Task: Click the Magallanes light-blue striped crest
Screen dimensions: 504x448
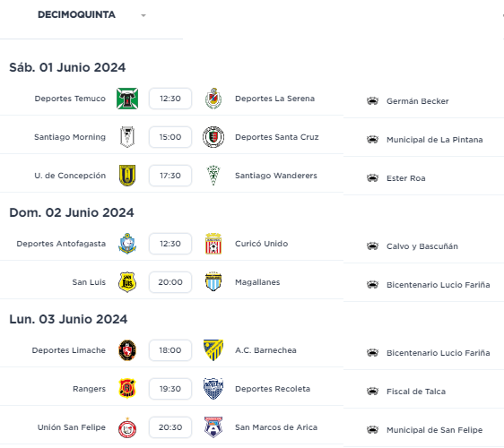Action: 213,282
